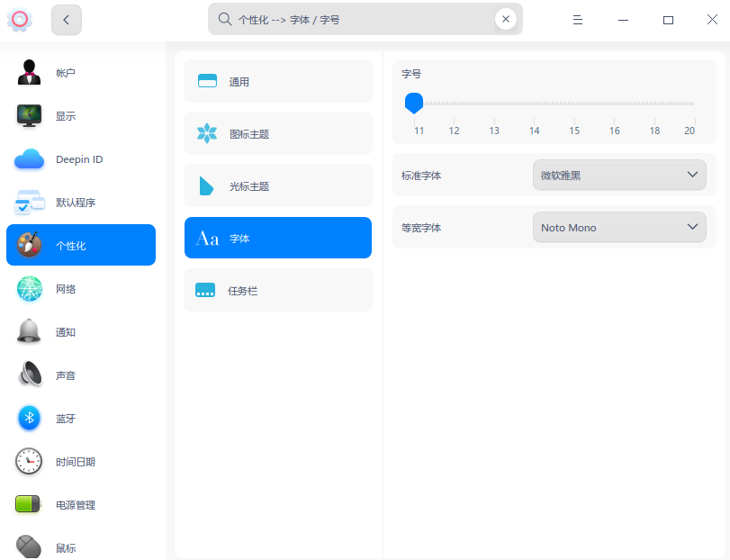Open the 声音 speaker icon
Viewport: 730px width, 560px height.
[30, 375]
